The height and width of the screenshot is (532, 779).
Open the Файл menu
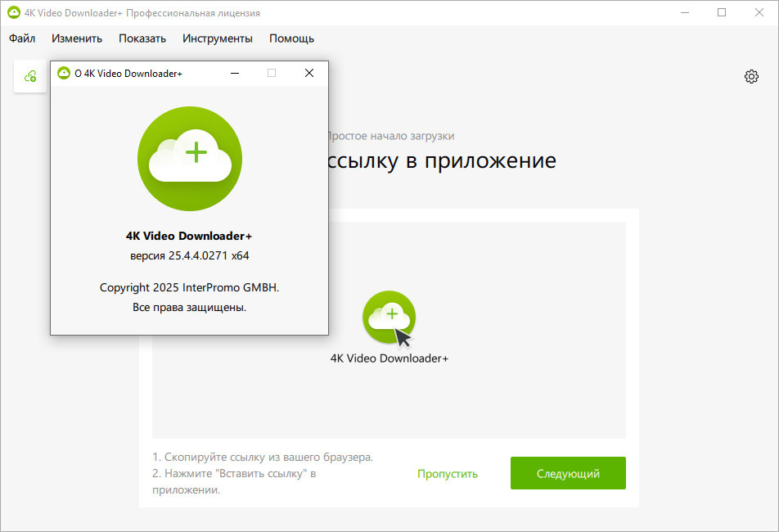(22, 38)
